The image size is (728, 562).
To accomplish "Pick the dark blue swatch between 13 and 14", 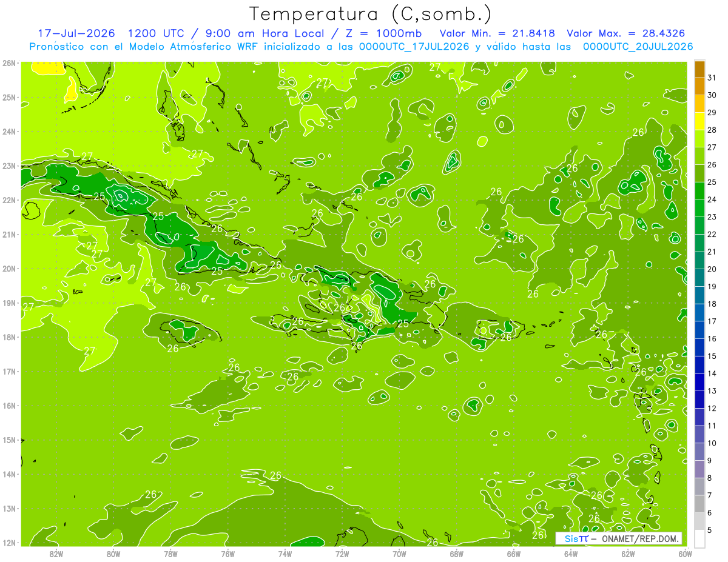I will 699,382.
